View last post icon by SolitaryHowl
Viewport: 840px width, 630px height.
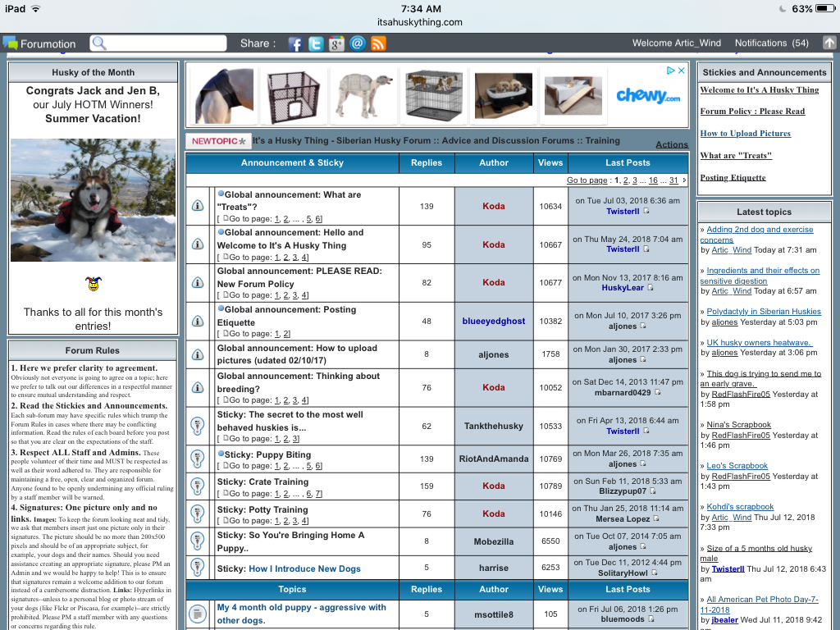coord(655,573)
